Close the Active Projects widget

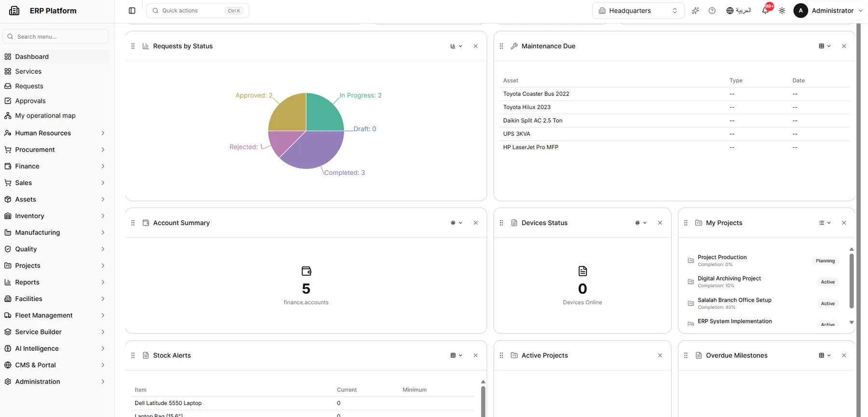(660, 356)
